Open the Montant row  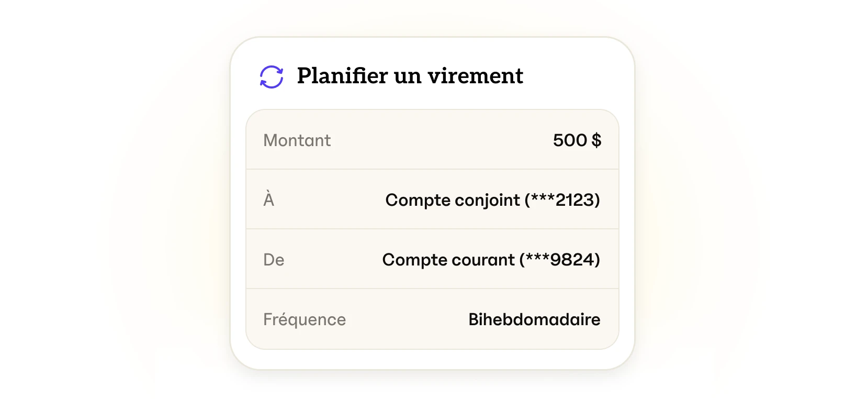432,140
